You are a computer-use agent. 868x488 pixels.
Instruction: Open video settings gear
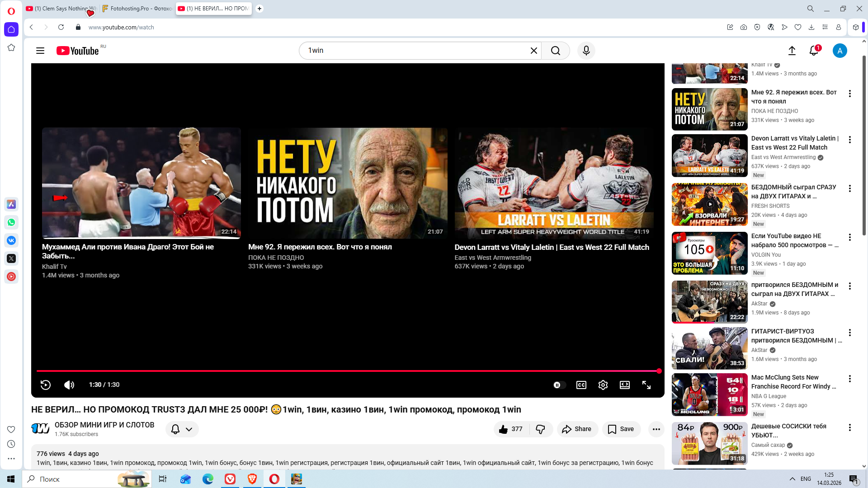(603, 385)
